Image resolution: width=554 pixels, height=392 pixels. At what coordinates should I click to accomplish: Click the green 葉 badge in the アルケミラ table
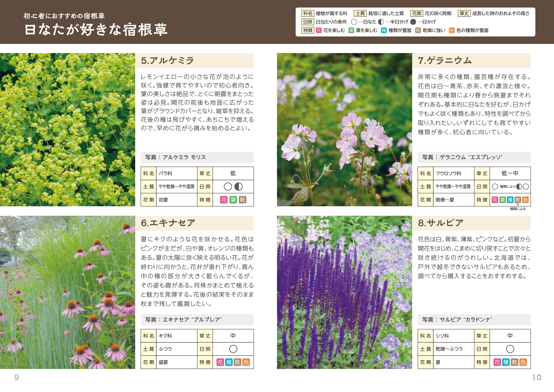point(233,200)
